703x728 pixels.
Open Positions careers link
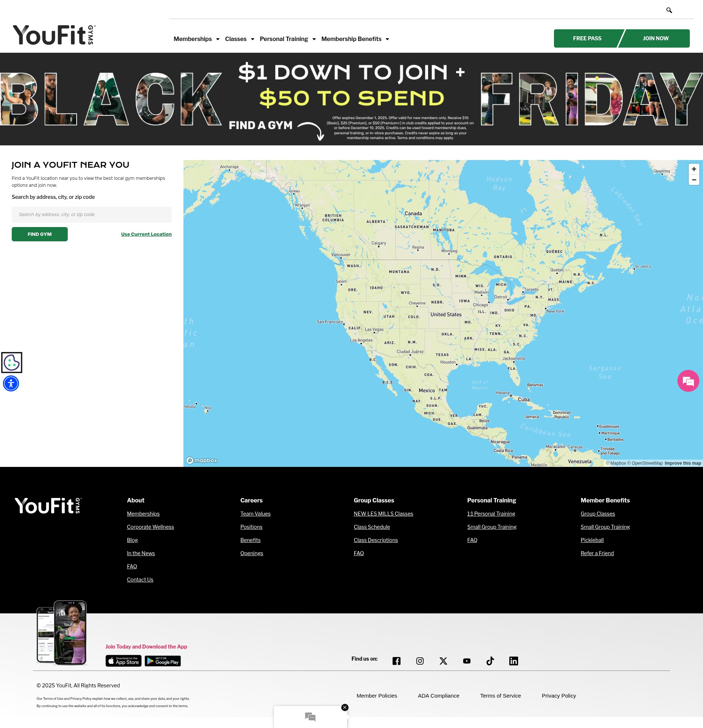[x=252, y=527]
